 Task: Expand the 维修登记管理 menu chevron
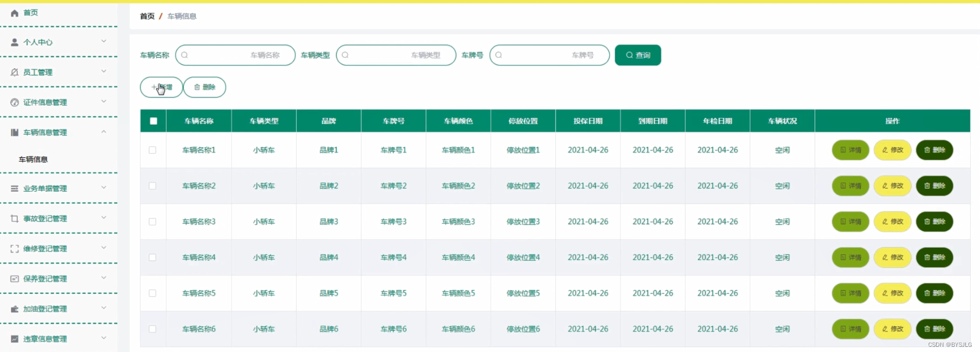[x=104, y=247]
